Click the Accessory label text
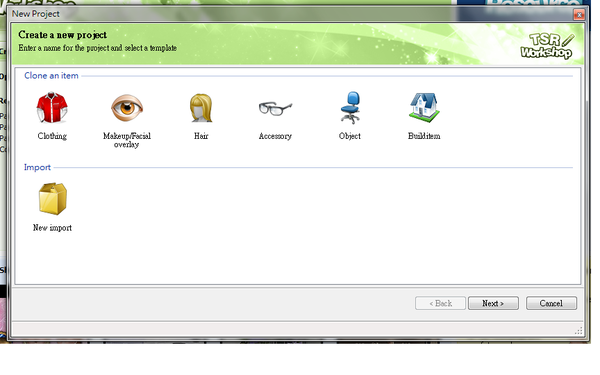This screenshot has height=375, width=600. point(275,136)
